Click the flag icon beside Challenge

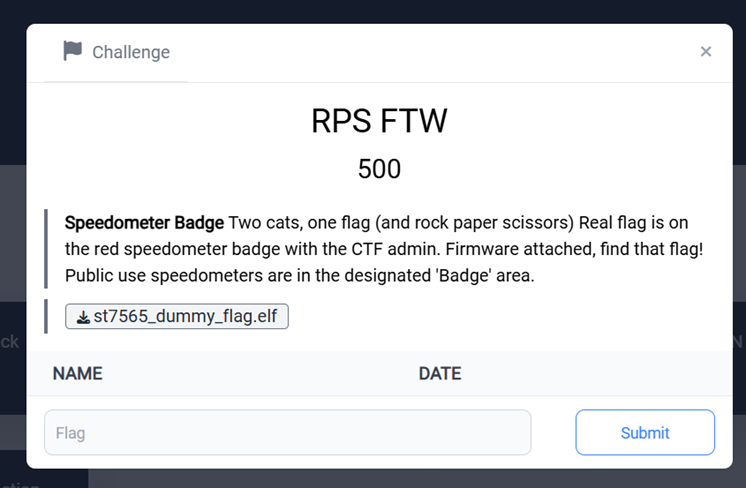point(73,51)
